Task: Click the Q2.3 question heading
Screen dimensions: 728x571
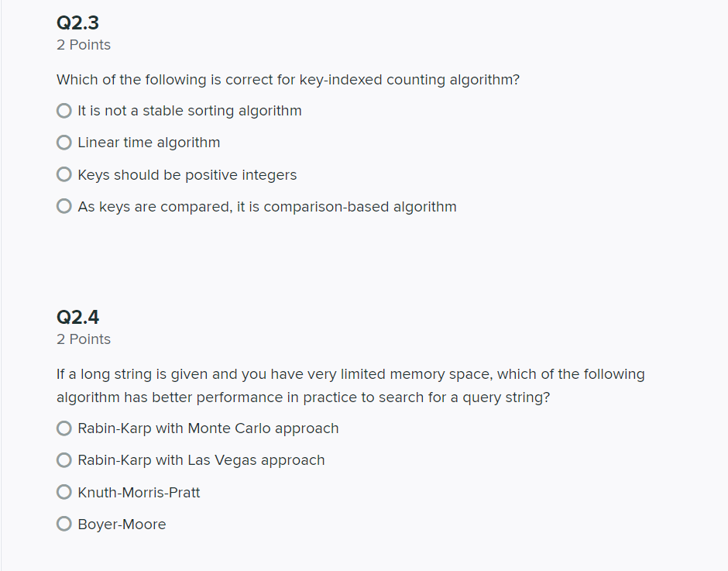Action: [x=77, y=22]
